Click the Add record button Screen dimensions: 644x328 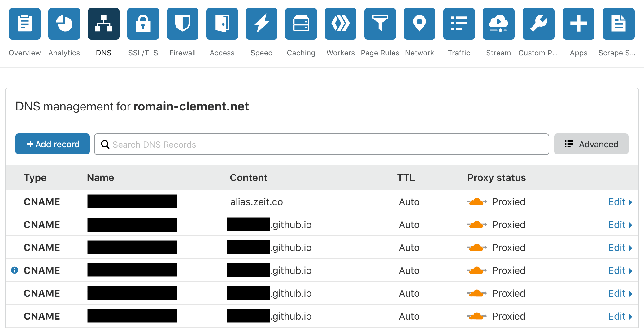pyautogui.click(x=52, y=144)
